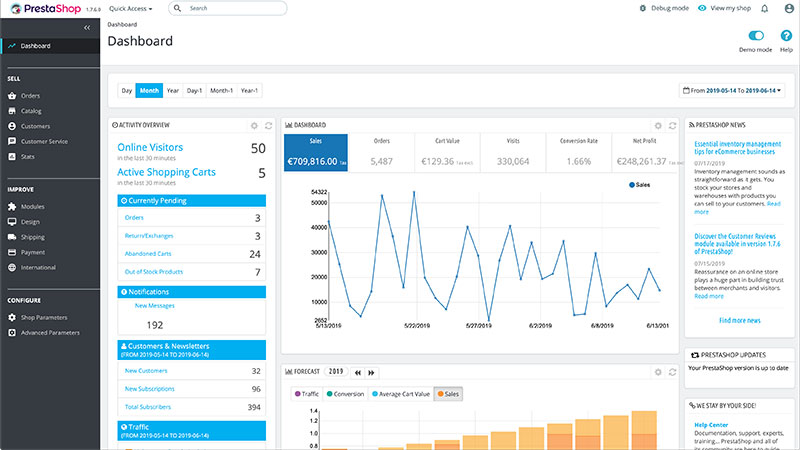Select the Cart Value KPI tile
Image resolution: width=800 pixels, height=450 pixels.
[x=447, y=153]
